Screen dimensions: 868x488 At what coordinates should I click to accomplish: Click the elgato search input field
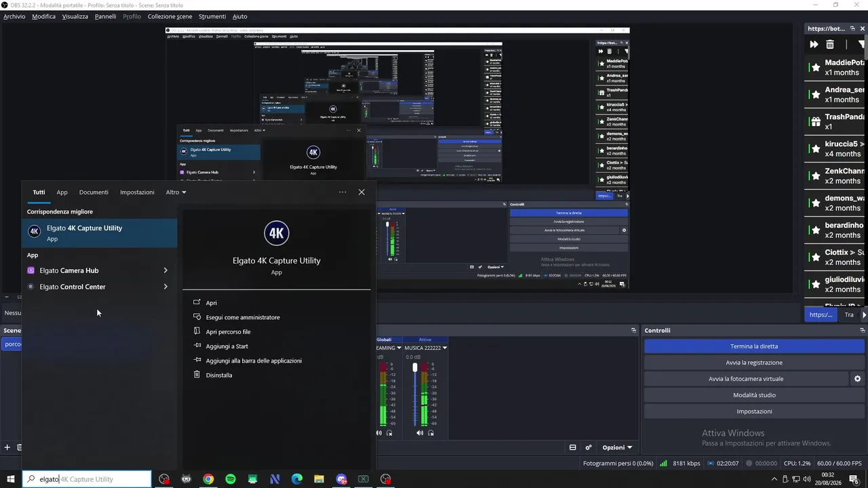tap(87, 479)
